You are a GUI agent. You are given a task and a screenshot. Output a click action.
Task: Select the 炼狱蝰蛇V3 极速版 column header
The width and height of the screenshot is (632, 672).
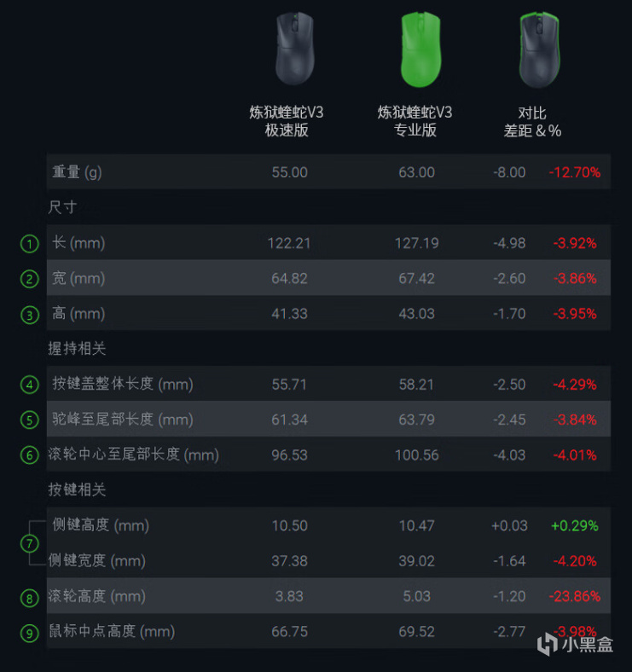point(287,121)
